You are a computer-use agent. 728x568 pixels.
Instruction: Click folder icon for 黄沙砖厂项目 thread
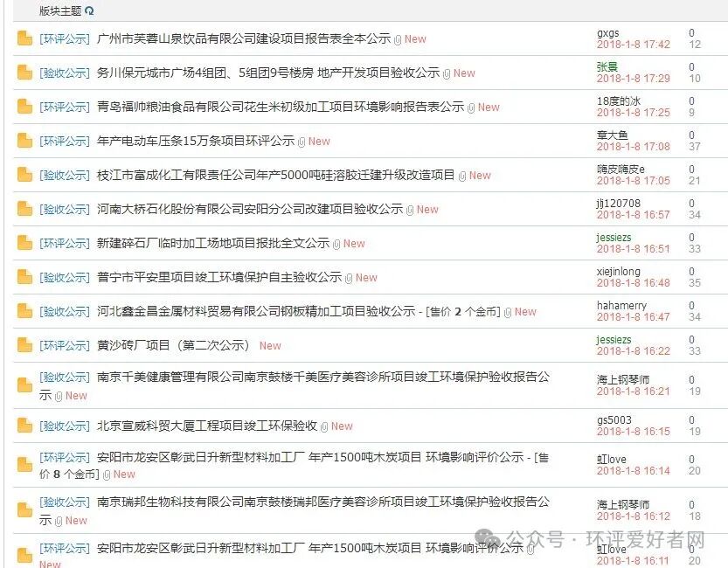pyautogui.click(x=24, y=345)
